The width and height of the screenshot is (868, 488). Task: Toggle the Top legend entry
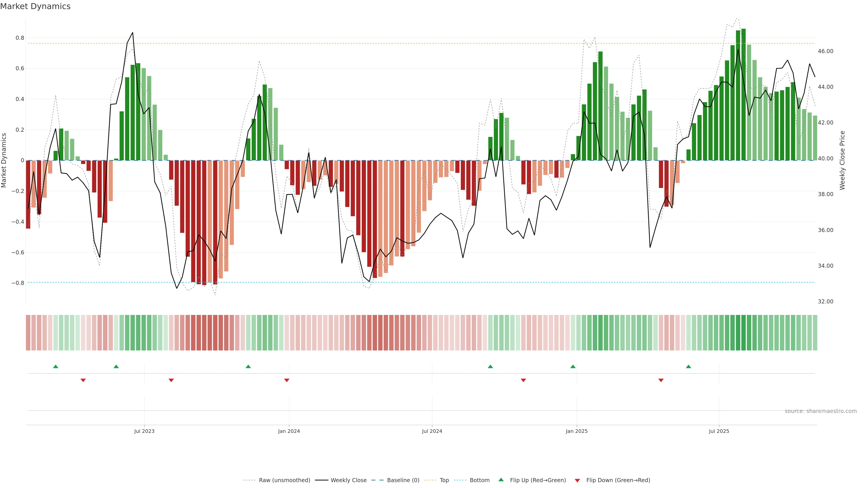(x=444, y=480)
